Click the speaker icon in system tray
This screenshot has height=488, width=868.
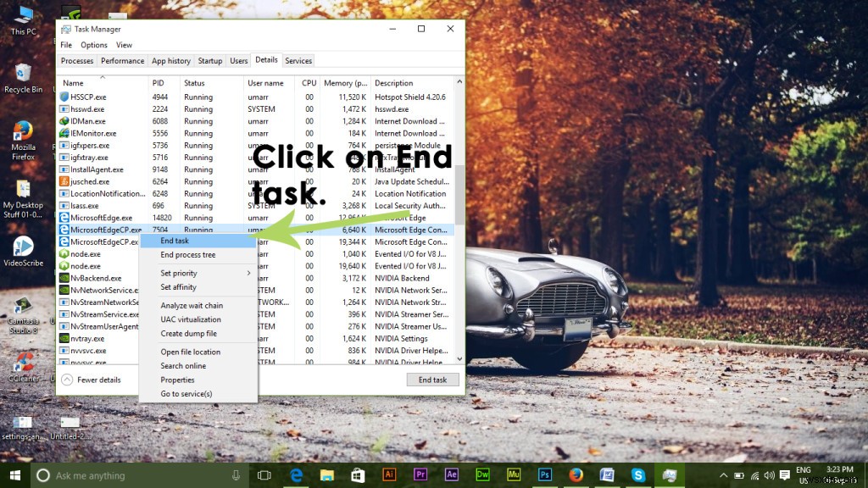[x=770, y=474]
